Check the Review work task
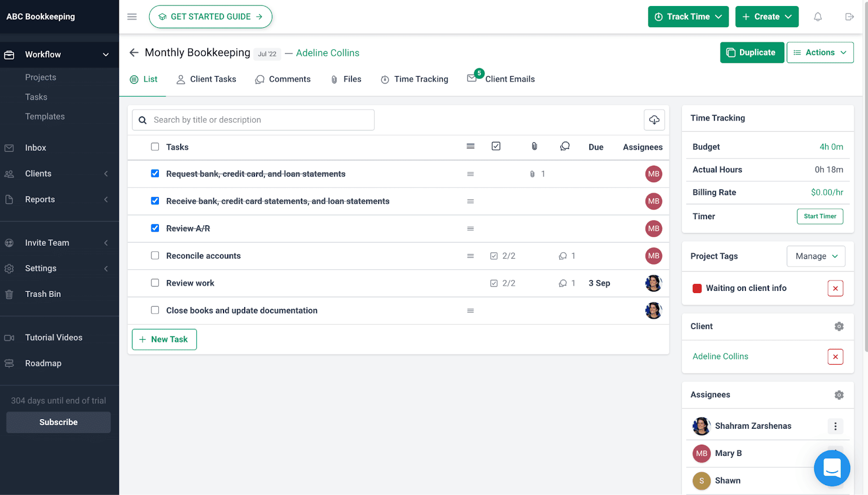 click(155, 283)
